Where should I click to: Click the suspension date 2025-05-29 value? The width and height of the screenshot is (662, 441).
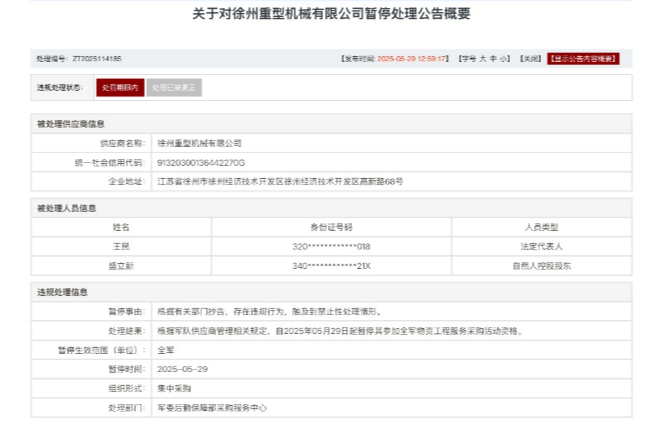[x=183, y=369]
